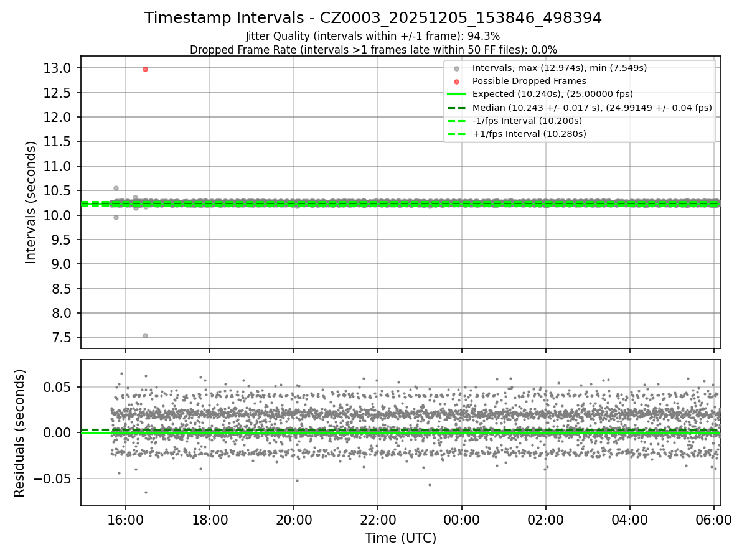Click the gray marker icon in the legend
Viewport: 747px width, 560px height.
pos(456,68)
